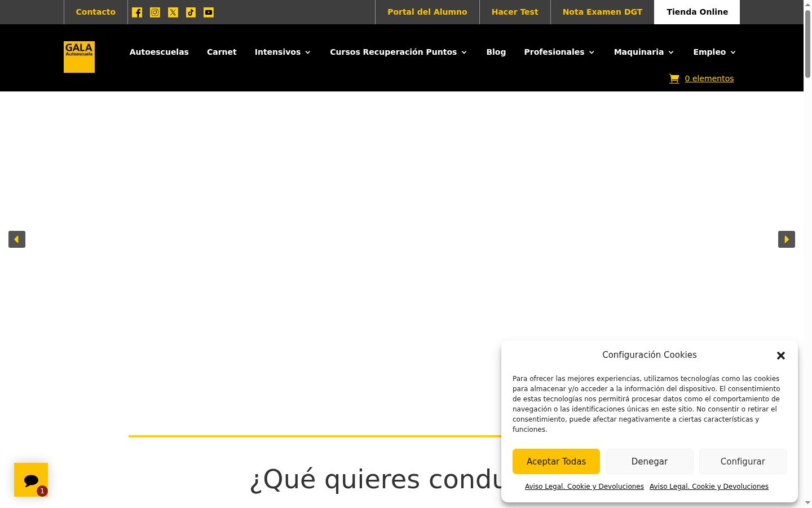This screenshot has width=812, height=508.
Task: Click the Configuración Cookies title text
Action: (650, 355)
